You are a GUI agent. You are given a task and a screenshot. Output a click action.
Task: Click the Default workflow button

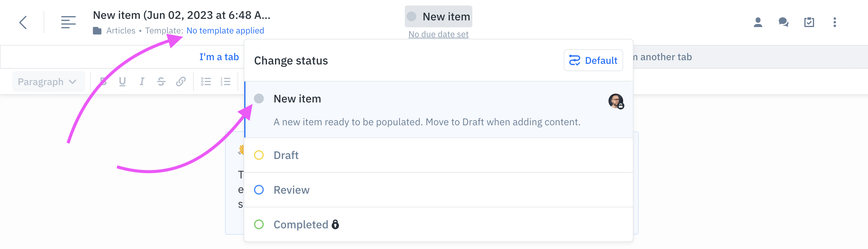click(593, 60)
